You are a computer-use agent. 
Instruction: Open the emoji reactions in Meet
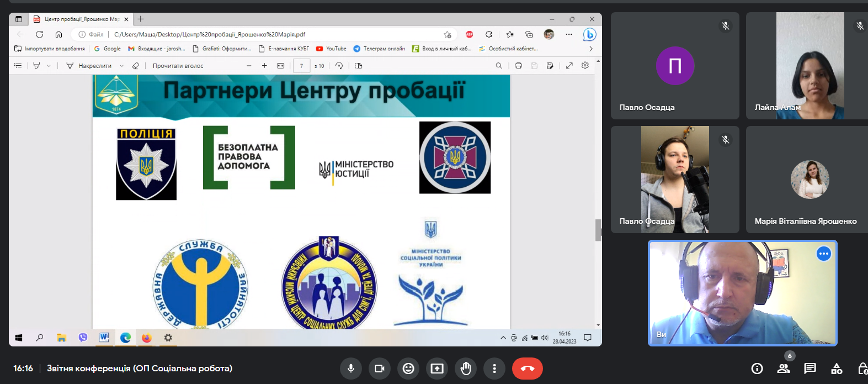coord(408,369)
